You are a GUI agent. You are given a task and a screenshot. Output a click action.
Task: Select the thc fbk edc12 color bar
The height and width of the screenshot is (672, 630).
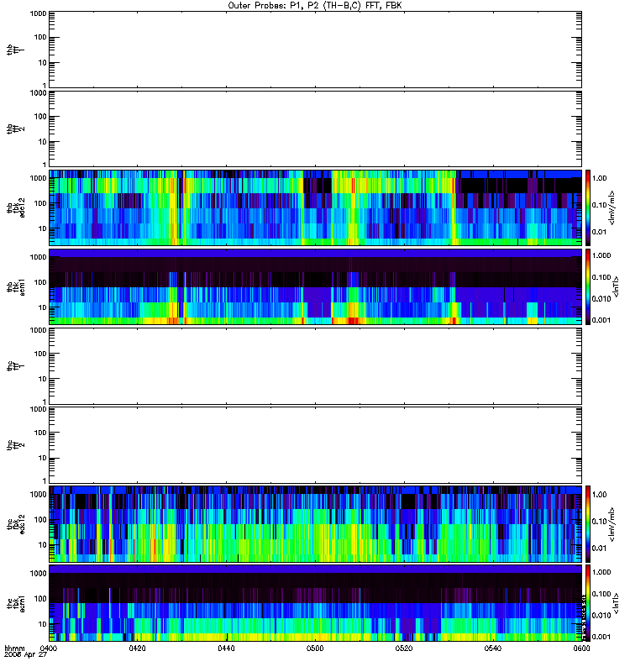pyautogui.click(x=588, y=524)
